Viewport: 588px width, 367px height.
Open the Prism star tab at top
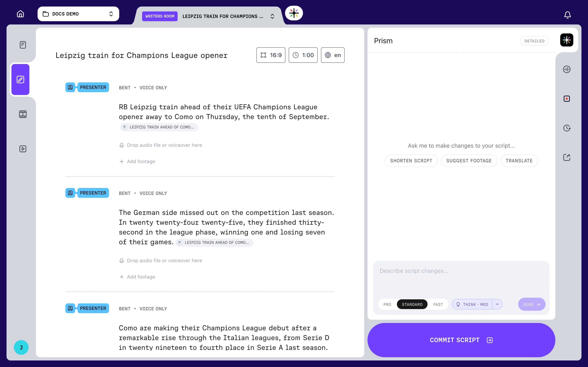[x=294, y=13]
